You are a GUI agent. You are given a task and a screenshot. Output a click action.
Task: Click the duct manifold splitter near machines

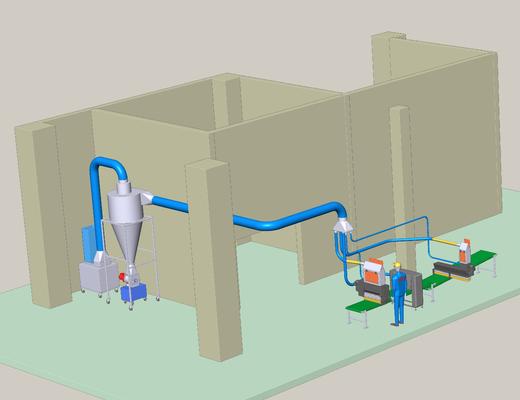pyautogui.click(x=343, y=226)
